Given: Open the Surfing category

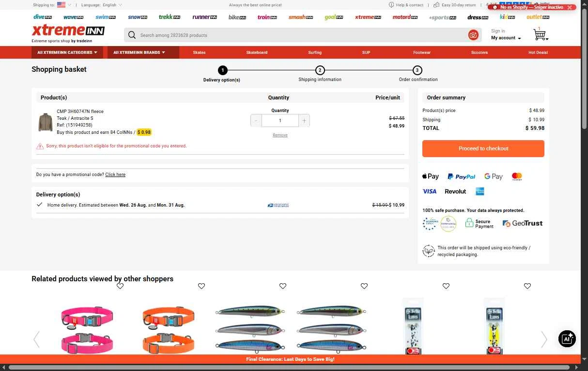Looking at the screenshot, I should [315, 52].
